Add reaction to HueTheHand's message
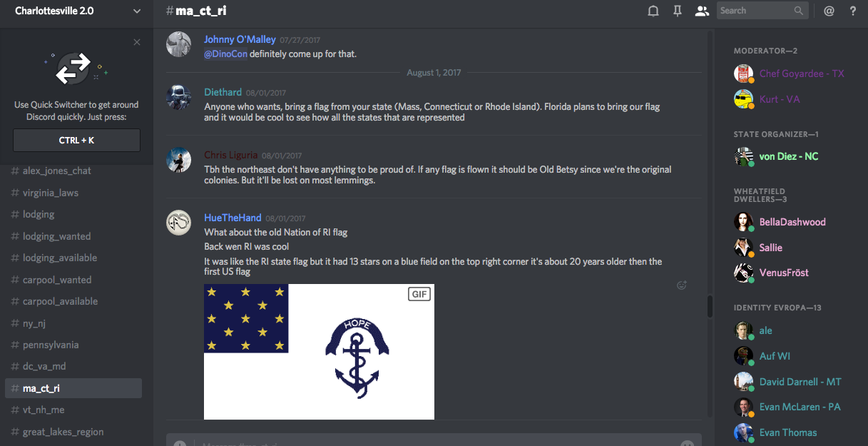The image size is (868, 446). pos(681,285)
